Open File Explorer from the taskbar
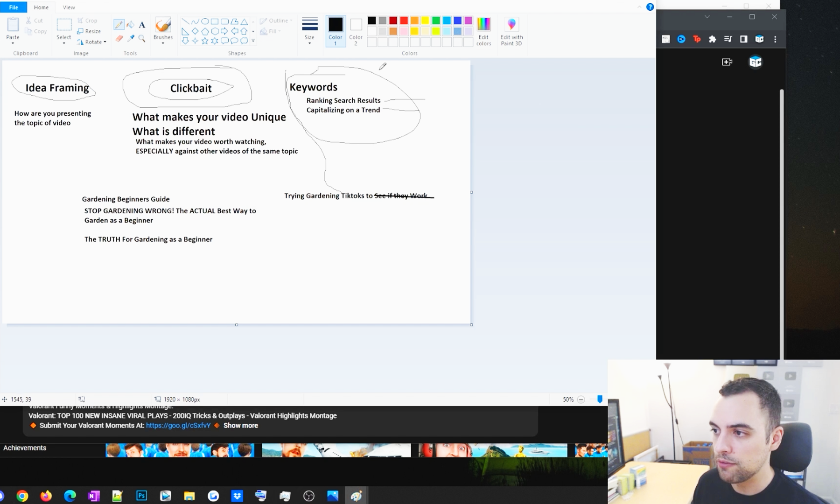Viewport: 840px width, 504px height. (189, 496)
